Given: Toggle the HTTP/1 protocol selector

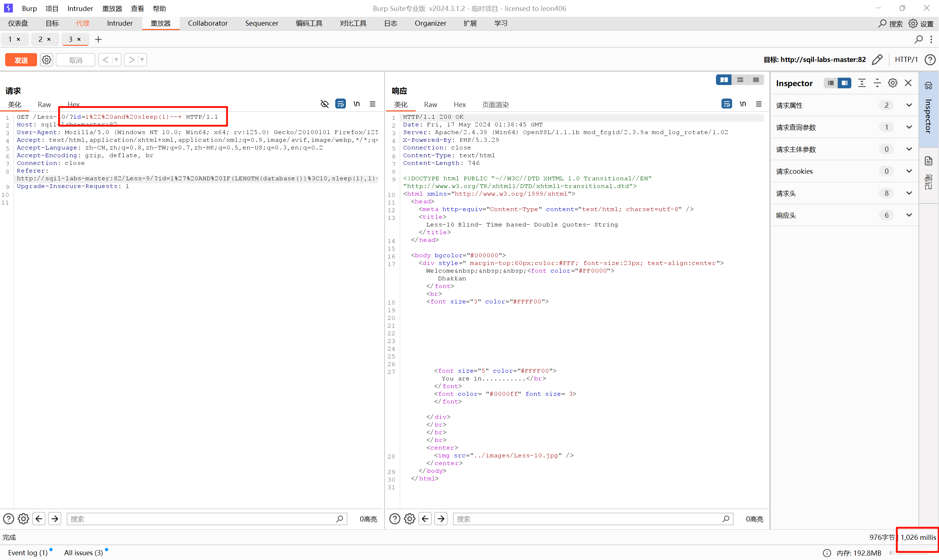Looking at the screenshot, I should 906,60.
